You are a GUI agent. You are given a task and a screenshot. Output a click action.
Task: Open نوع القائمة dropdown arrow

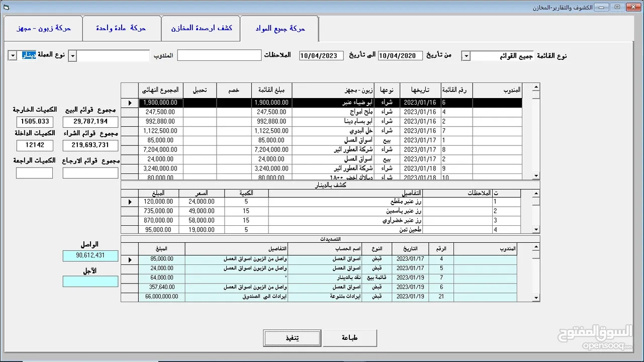click(466, 56)
